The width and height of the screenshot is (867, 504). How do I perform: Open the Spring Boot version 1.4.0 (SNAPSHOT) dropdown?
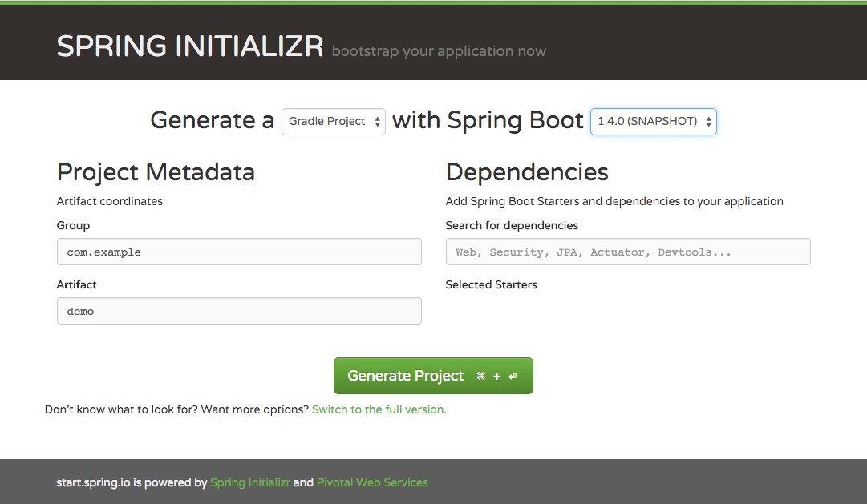(654, 122)
